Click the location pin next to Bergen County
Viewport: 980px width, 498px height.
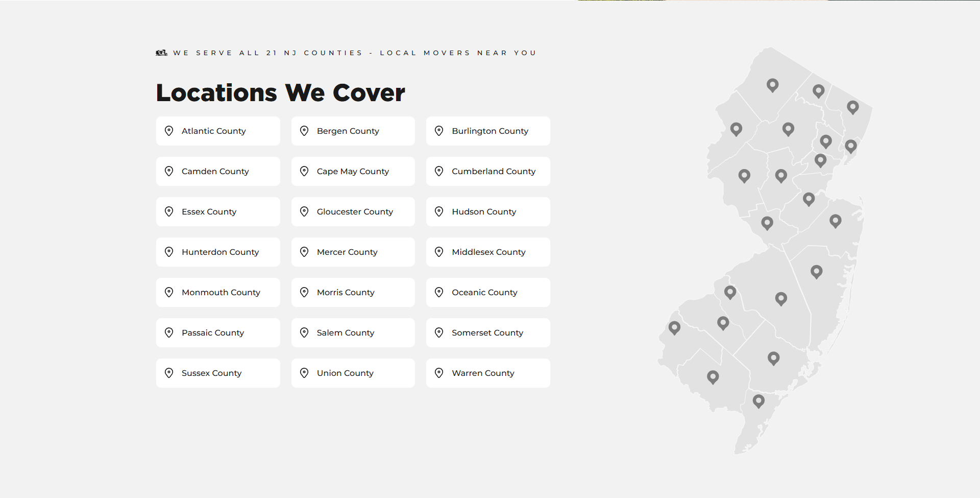click(304, 131)
